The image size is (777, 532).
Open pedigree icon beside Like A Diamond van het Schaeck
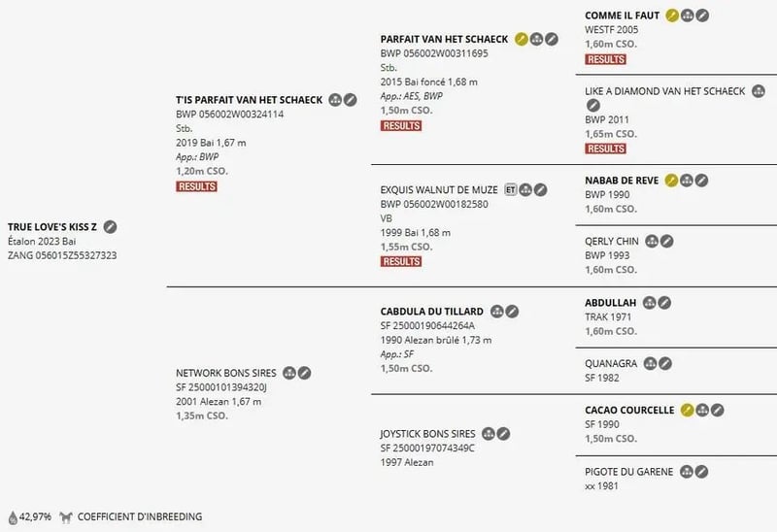point(755,91)
